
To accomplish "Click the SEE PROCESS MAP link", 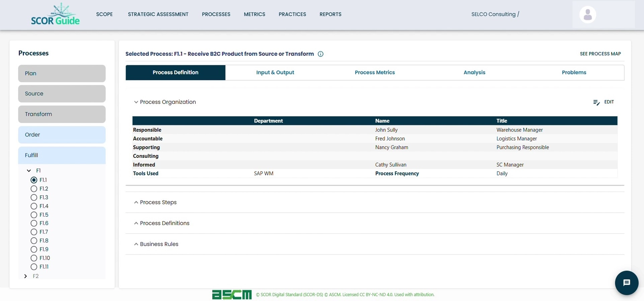I will pyautogui.click(x=600, y=54).
